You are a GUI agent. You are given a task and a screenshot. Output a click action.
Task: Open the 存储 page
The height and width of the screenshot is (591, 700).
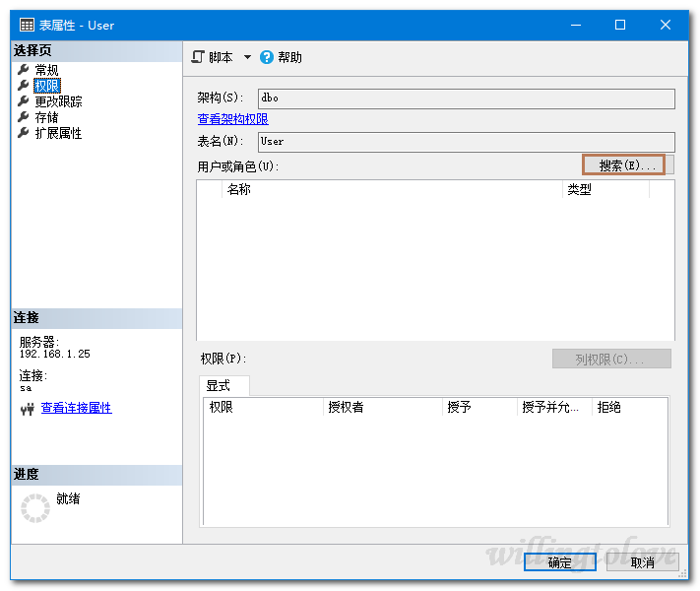click(x=46, y=117)
